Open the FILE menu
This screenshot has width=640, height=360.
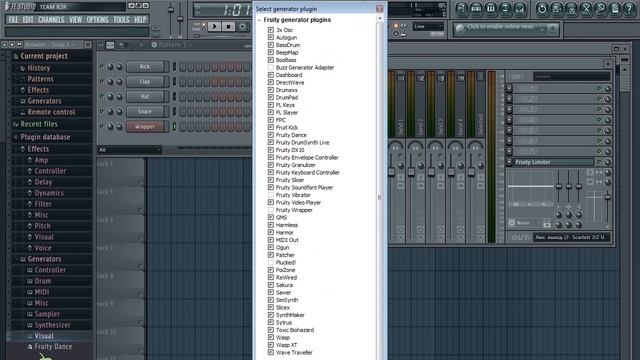tap(13, 20)
